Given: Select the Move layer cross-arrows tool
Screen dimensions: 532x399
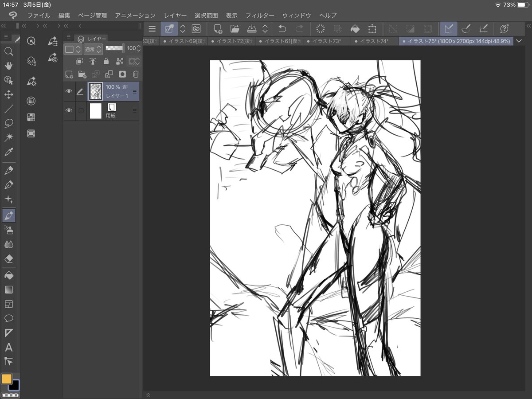Looking at the screenshot, I should click(x=8, y=94).
